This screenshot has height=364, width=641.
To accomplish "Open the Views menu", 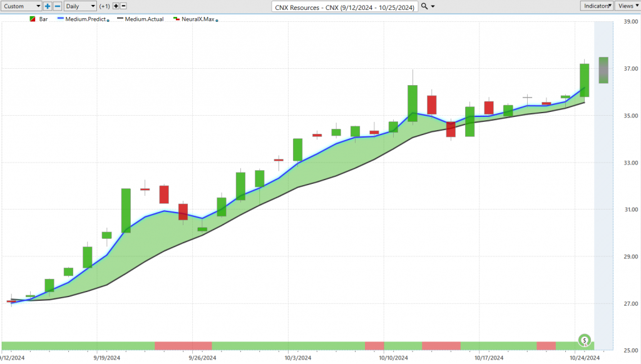I will tap(628, 6).
